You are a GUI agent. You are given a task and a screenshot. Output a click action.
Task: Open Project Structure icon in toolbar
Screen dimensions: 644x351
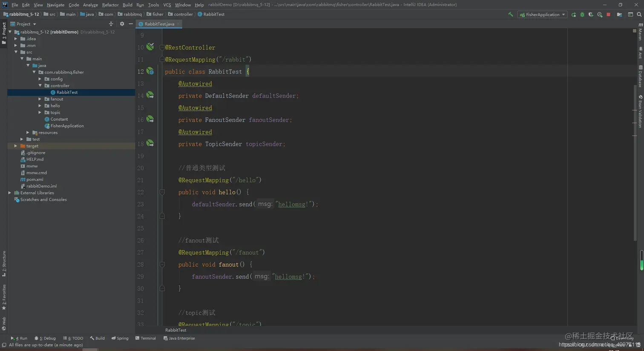click(x=619, y=14)
